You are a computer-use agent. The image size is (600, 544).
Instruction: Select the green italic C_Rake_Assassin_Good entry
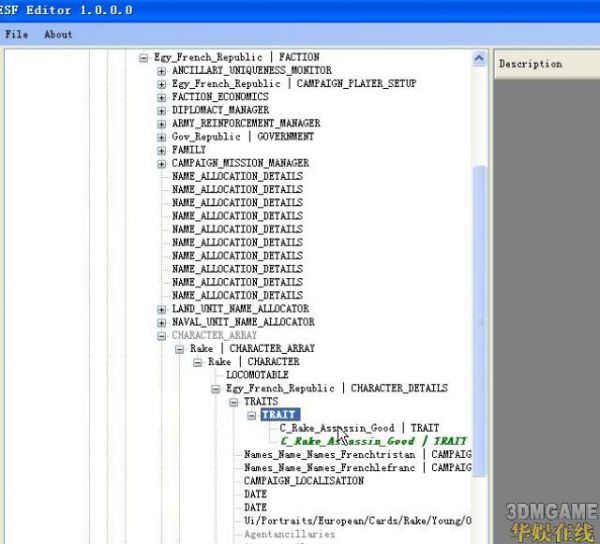coord(373,441)
